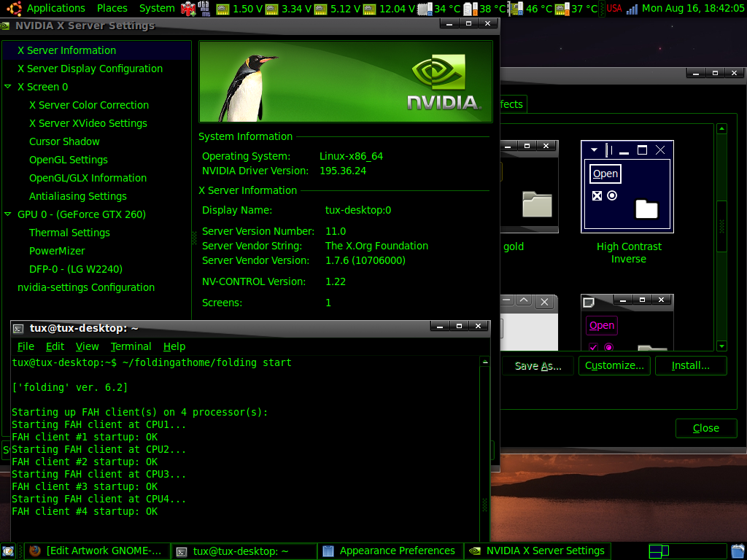
Task: Select the High Contrast Inverse theme thumbnail
Action: 627,187
